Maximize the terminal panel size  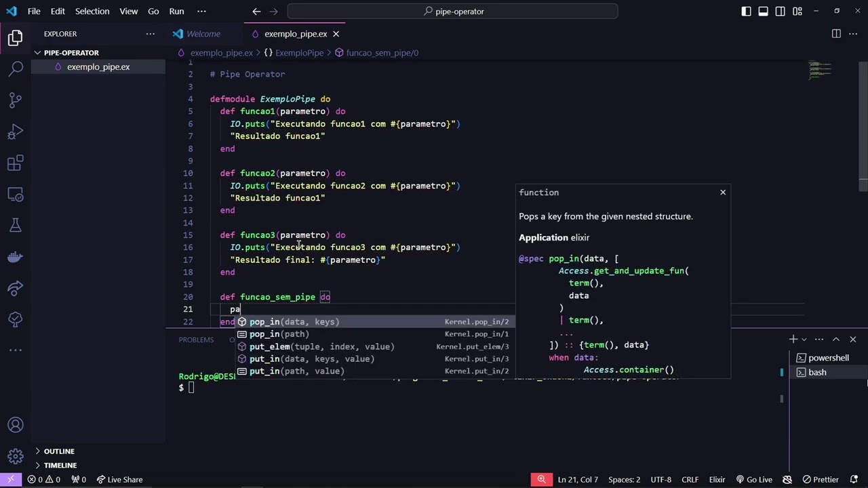[x=836, y=339]
